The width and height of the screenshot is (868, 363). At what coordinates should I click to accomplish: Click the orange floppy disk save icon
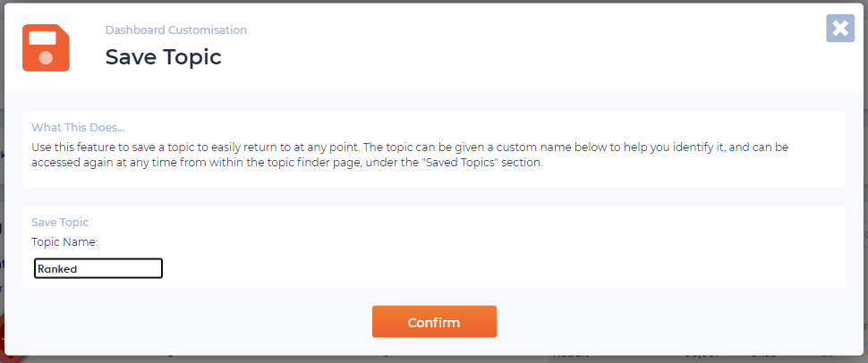46,47
